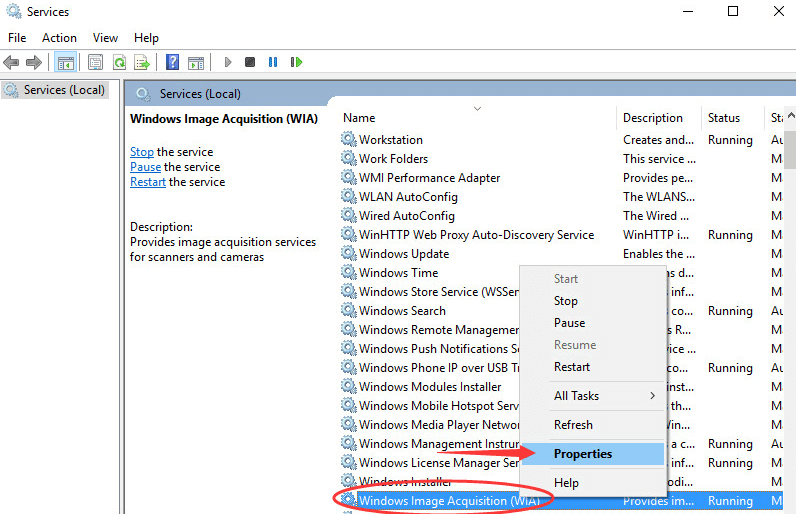Image resolution: width=796 pixels, height=514 pixels.
Task: Toggle the Show/Hide Action Pane icon
Action: click(196, 62)
